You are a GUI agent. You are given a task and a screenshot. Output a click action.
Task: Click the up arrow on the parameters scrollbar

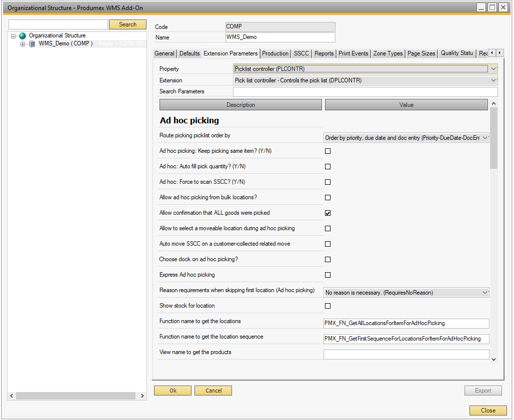494,102
